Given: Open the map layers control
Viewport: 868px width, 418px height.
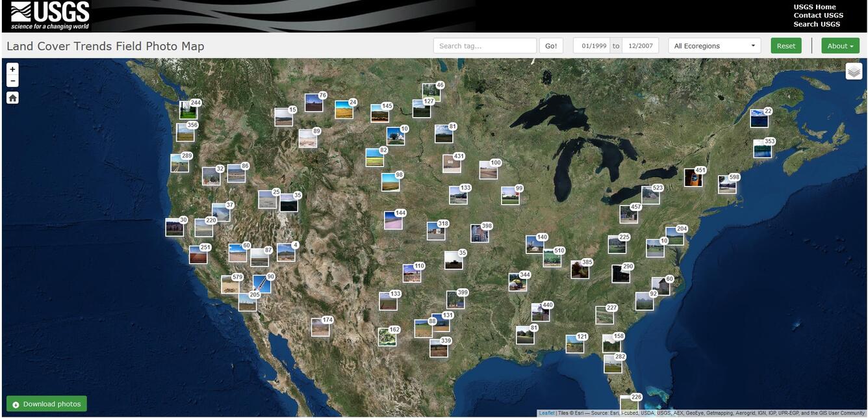Looking at the screenshot, I should pos(854,71).
